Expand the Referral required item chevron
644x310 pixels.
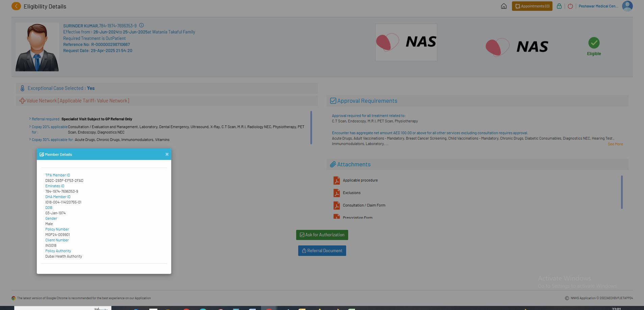coord(30,119)
